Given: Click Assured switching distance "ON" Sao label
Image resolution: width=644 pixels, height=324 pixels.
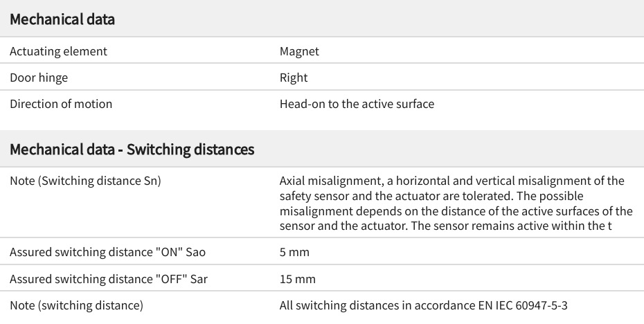Looking at the screenshot, I should 107,252.
